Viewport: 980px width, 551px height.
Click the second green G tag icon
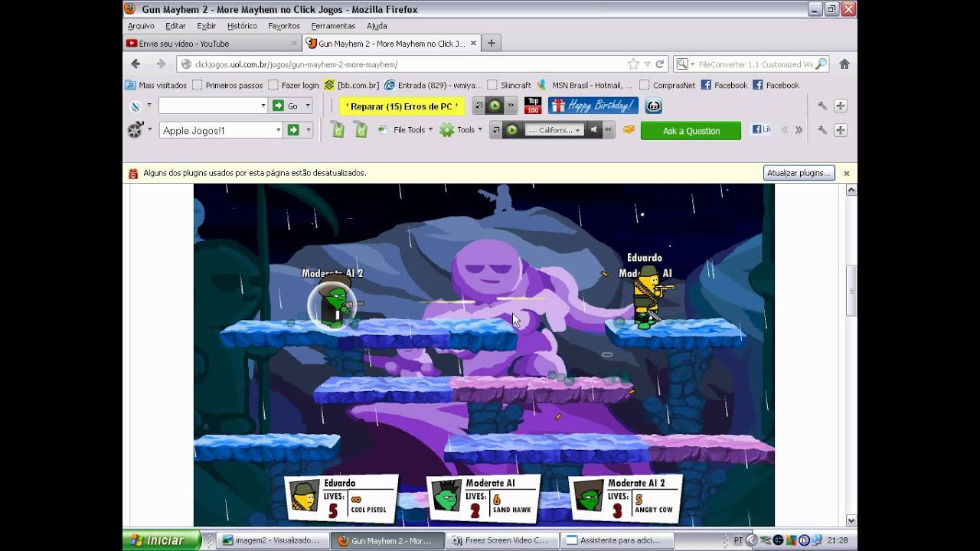coord(361,130)
